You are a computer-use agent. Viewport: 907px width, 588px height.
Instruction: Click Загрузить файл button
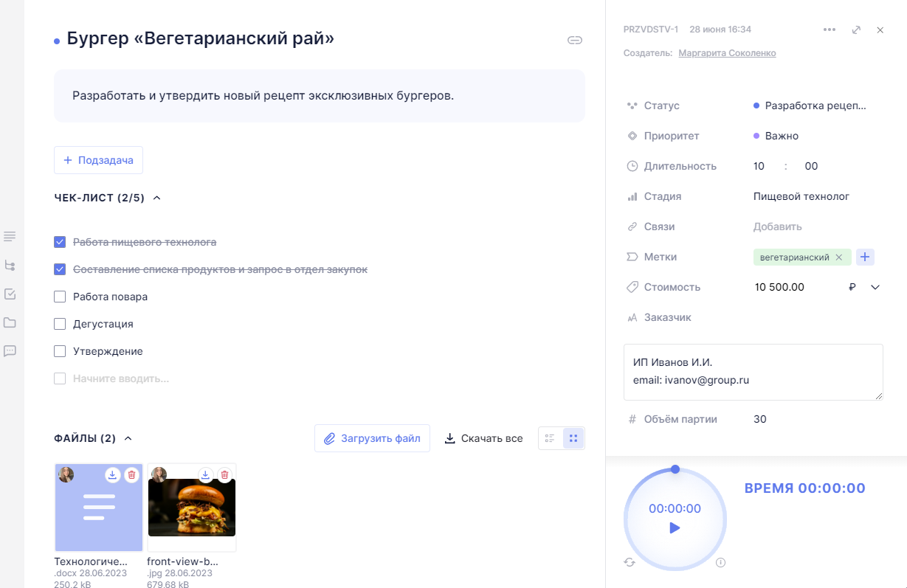pyautogui.click(x=372, y=438)
